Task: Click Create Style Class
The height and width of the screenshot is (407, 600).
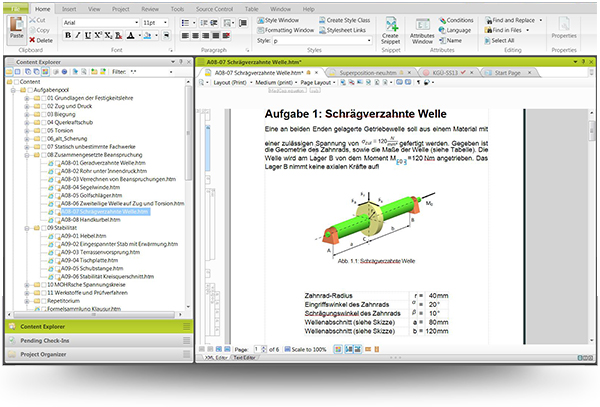Action: 344,20
